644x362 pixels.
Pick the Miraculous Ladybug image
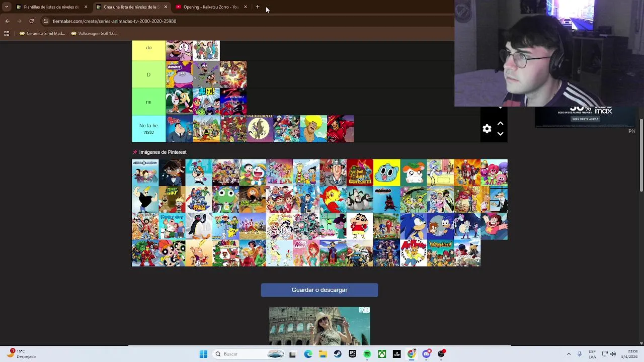point(467,253)
